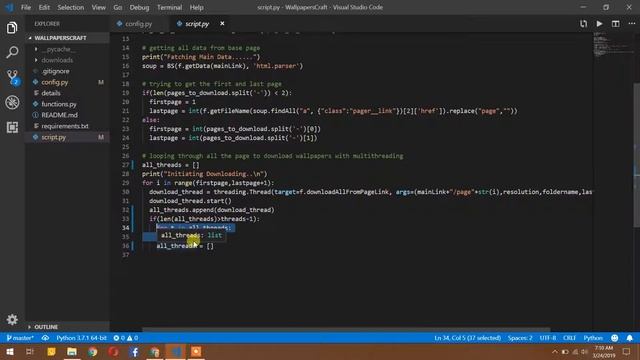The height and width of the screenshot is (360, 640).
Task: Change the language mode Python
Action: [593, 338]
